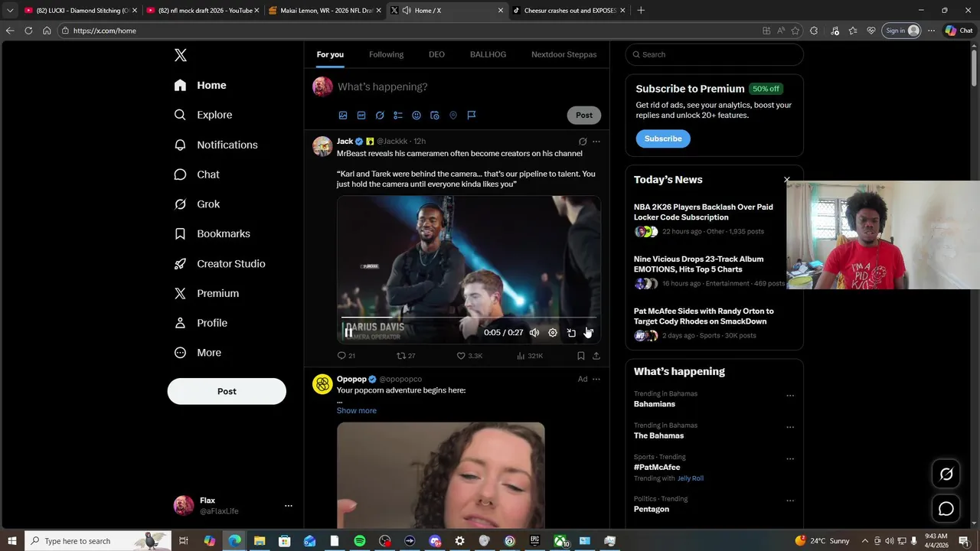Open options for Bahamians trend
This screenshot has width=980, height=551.
790,396
